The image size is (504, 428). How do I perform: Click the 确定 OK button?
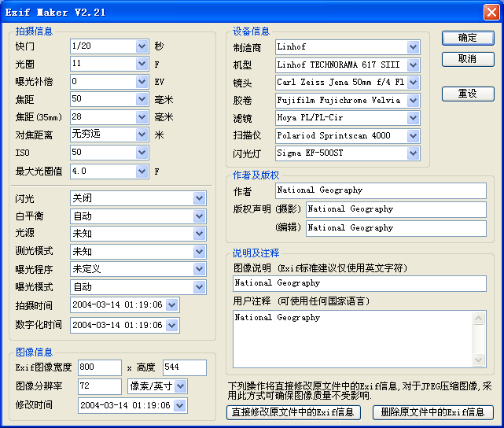(x=468, y=38)
